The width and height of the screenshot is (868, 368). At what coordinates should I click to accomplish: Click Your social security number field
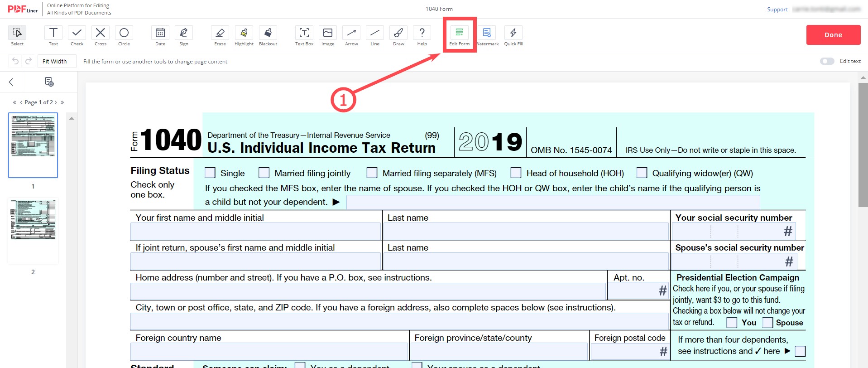click(734, 231)
